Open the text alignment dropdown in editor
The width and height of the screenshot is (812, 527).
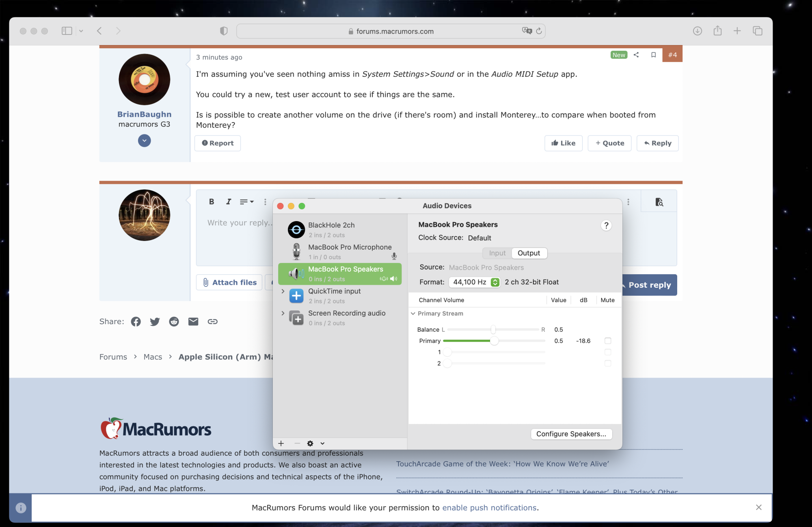(x=246, y=202)
